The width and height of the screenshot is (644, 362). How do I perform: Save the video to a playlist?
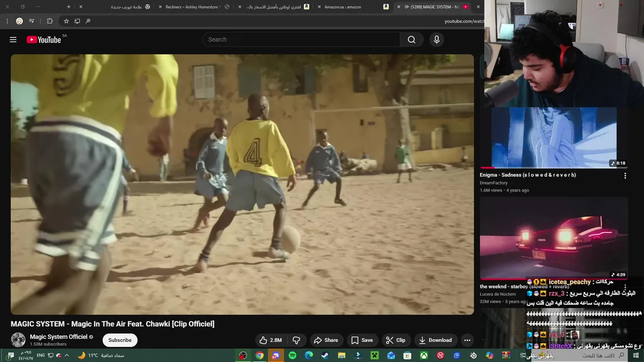coord(362,340)
